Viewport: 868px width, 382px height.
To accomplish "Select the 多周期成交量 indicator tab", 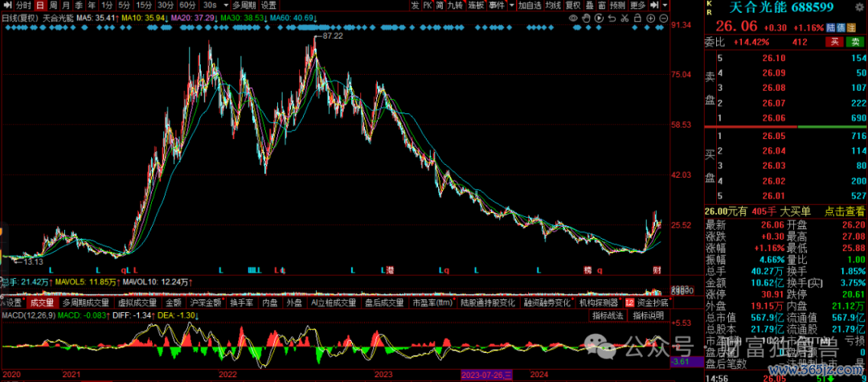I will coord(86,303).
